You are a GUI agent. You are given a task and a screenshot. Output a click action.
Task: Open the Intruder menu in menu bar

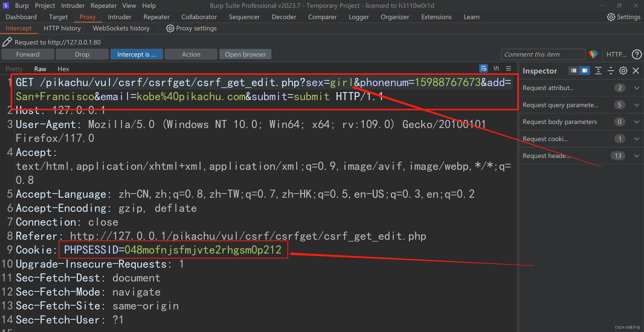point(73,6)
